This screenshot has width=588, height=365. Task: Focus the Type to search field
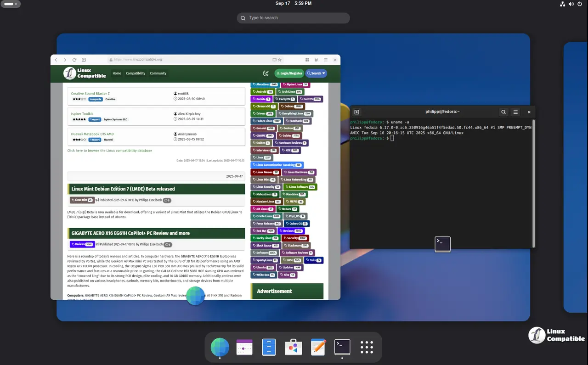click(x=294, y=18)
